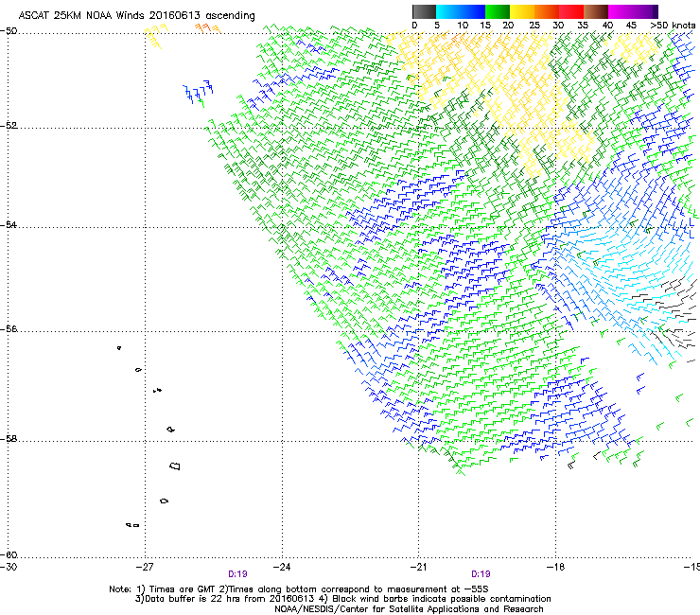Click the brown 35-40 knots color segment
This screenshot has width=700, height=615.
click(x=596, y=11)
